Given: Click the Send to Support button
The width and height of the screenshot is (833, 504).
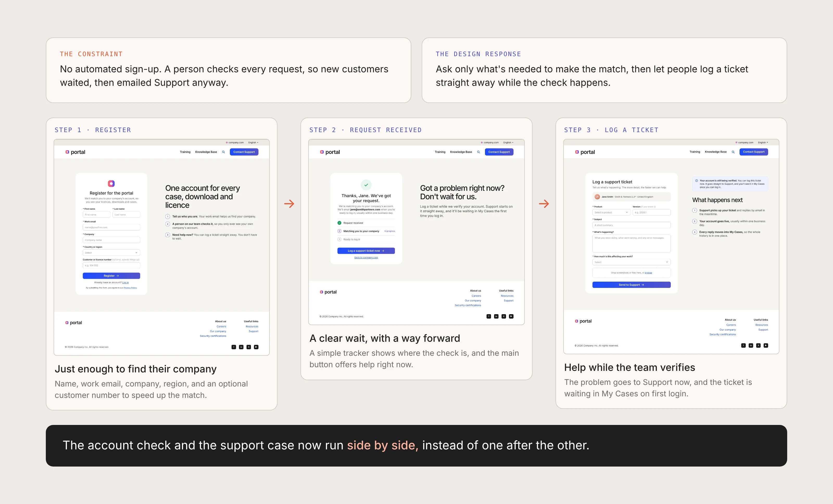Looking at the screenshot, I should pos(632,285).
